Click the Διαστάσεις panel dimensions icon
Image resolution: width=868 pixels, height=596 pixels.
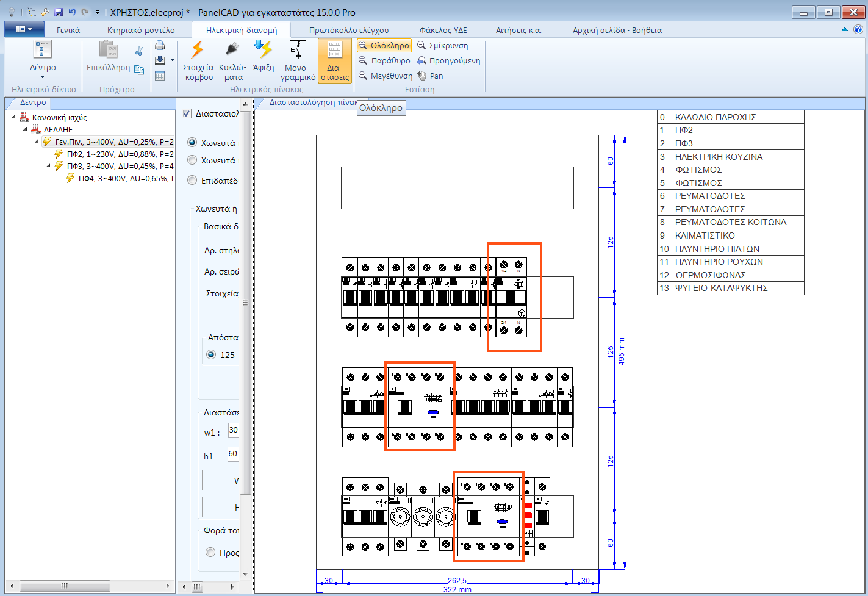tap(335, 60)
